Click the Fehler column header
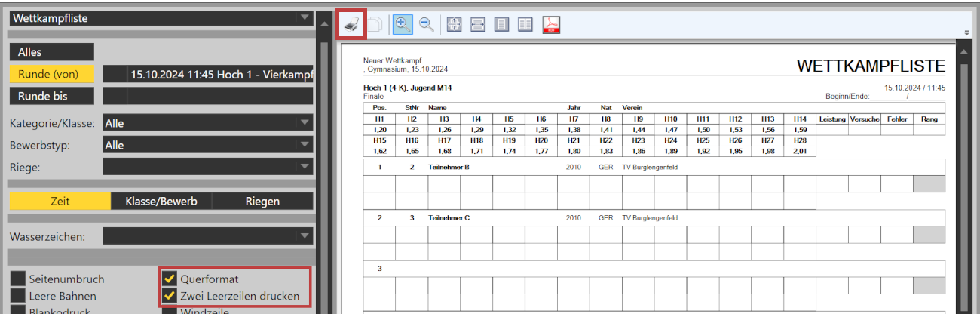The height and width of the screenshot is (314, 980). point(896,119)
